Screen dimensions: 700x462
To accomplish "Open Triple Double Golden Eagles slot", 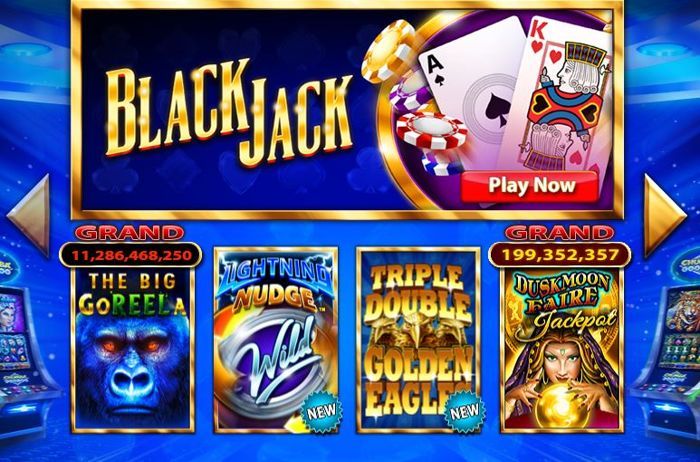I will point(418,340).
